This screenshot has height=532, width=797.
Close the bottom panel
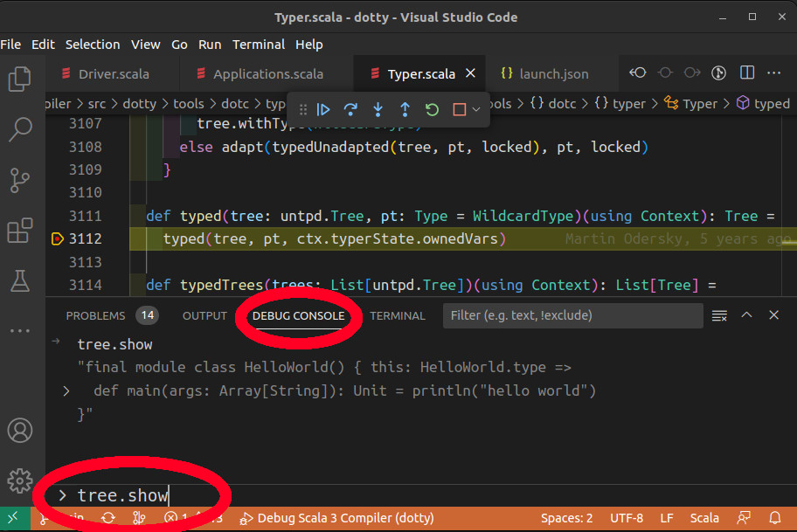pyautogui.click(x=774, y=315)
